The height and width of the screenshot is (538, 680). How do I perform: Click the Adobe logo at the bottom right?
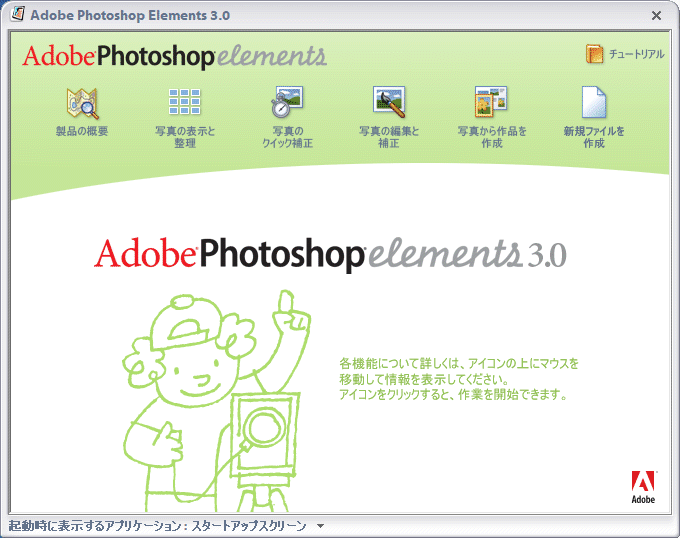click(643, 487)
